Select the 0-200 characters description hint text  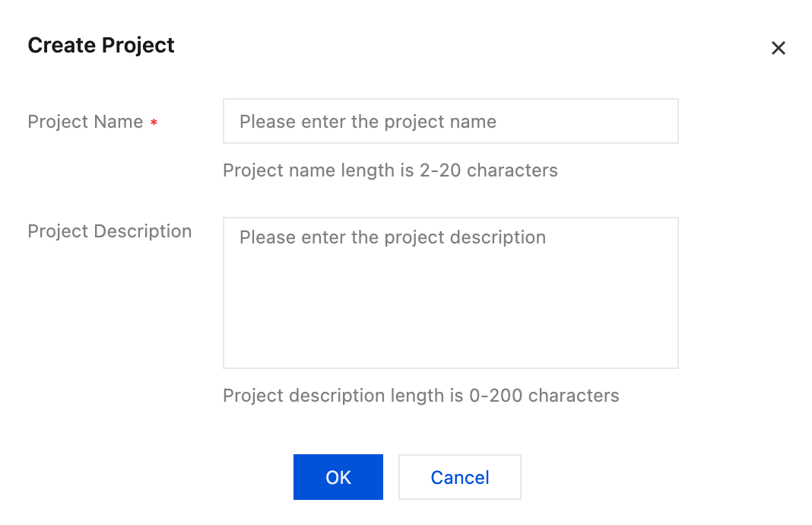[421, 396]
